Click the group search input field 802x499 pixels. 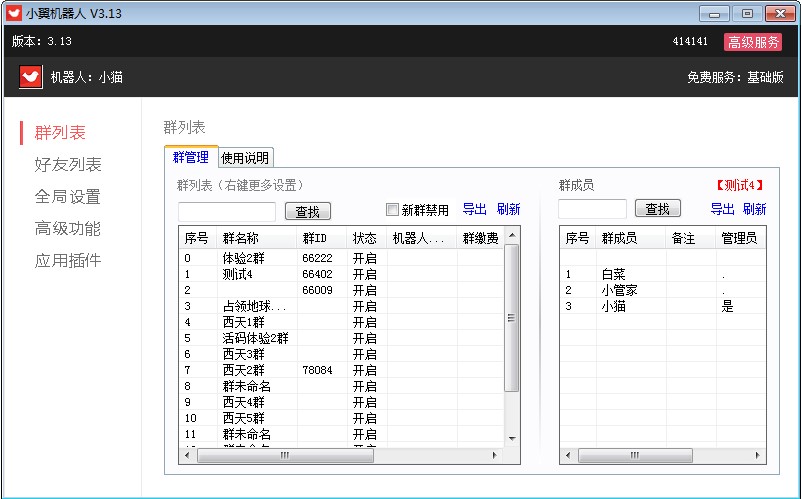click(227, 211)
